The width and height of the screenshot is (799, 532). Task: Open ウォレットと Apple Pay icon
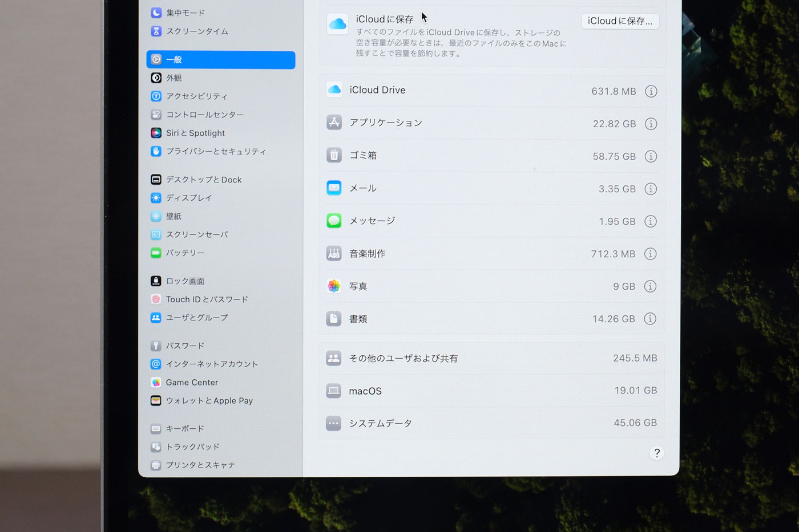[156, 400]
